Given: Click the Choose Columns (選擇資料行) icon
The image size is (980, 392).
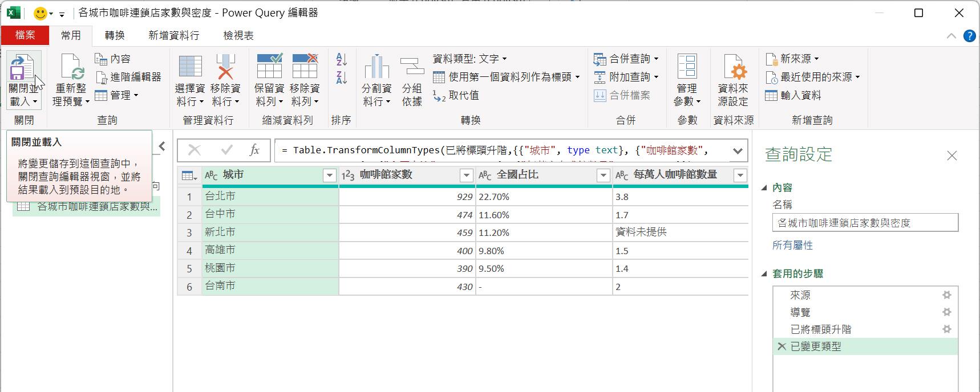Looking at the screenshot, I should coord(190,68).
